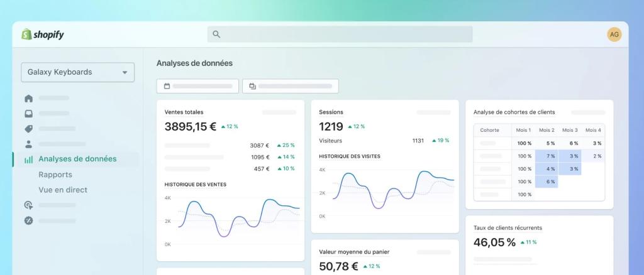644x275 pixels.
Task: Open the Marketing target sidebar icon
Action: pos(28,205)
